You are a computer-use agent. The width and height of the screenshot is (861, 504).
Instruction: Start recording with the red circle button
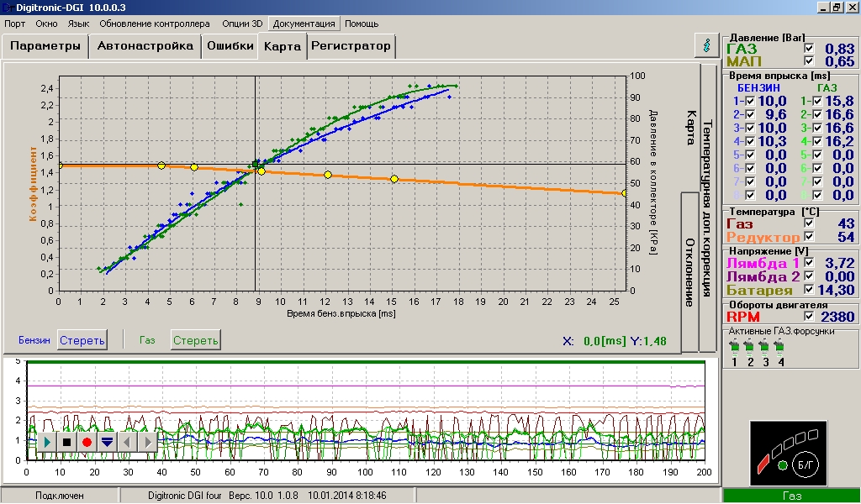[x=87, y=441]
